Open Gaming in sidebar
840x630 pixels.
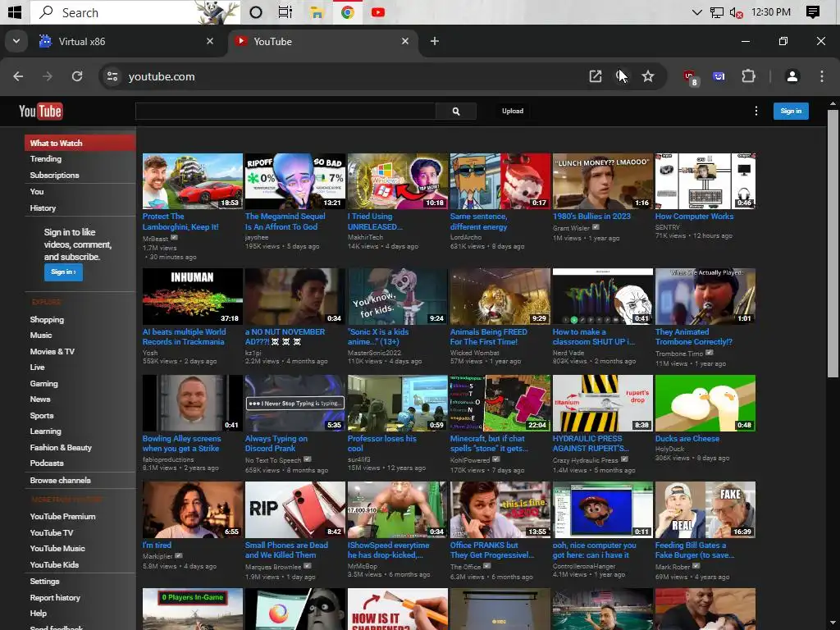coord(44,384)
